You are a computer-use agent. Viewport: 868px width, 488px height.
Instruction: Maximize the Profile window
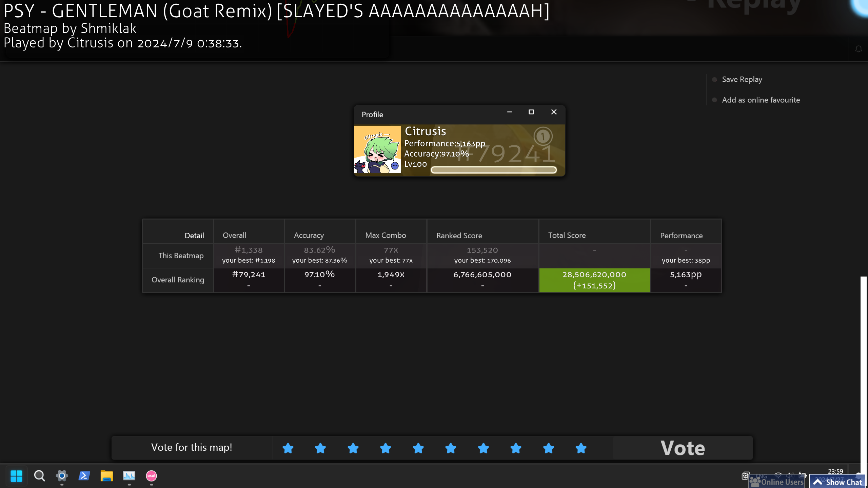point(531,112)
